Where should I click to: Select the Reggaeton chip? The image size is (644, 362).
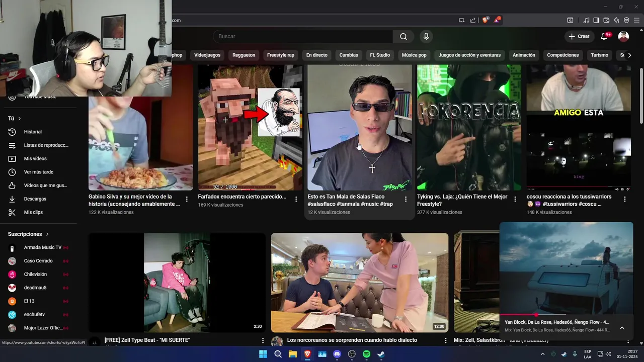click(x=244, y=55)
